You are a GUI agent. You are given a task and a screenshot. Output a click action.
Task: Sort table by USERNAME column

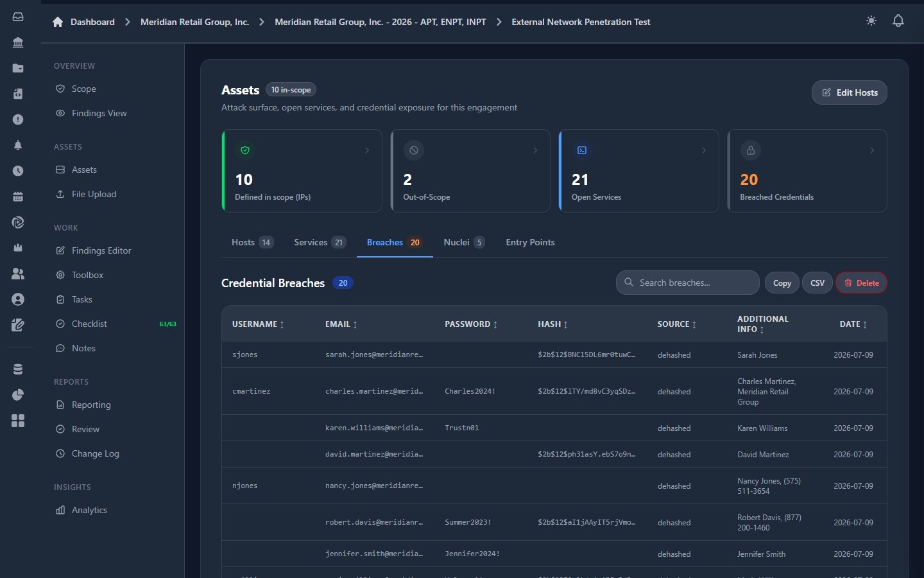tap(258, 324)
